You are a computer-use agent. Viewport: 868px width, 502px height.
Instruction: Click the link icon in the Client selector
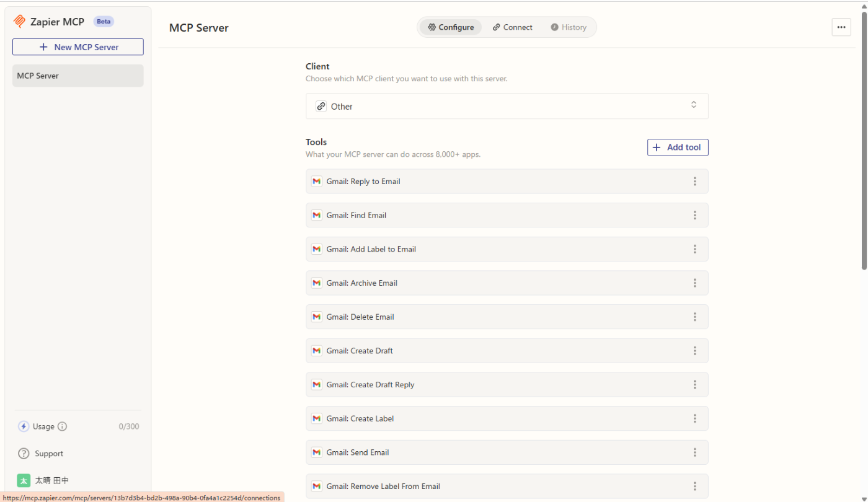(321, 106)
